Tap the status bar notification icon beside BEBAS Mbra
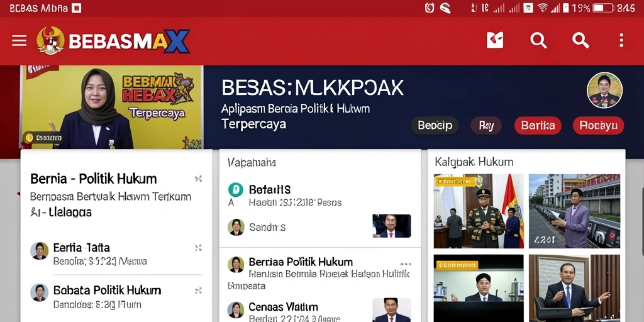The height and width of the screenshot is (322, 644). (76, 8)
